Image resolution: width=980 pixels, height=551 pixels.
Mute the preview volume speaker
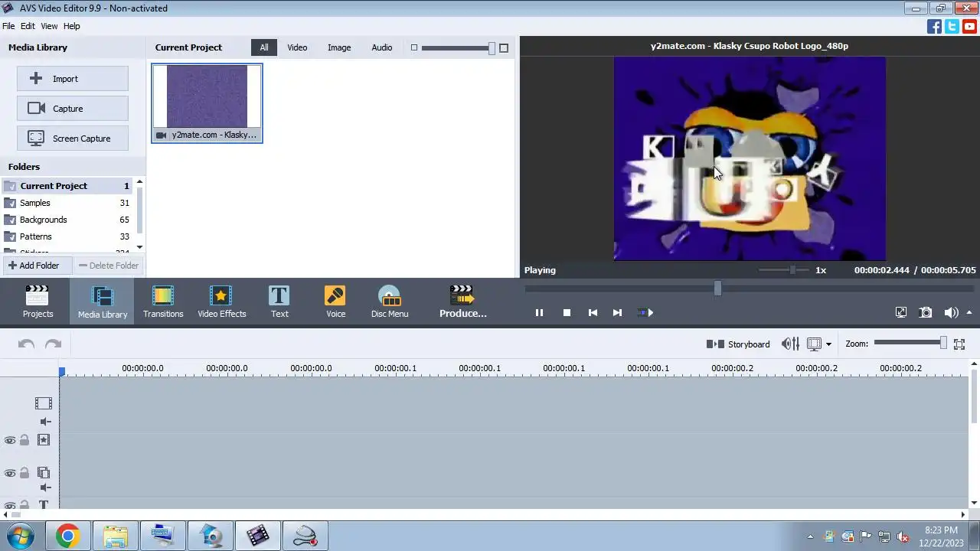[951, 312]
